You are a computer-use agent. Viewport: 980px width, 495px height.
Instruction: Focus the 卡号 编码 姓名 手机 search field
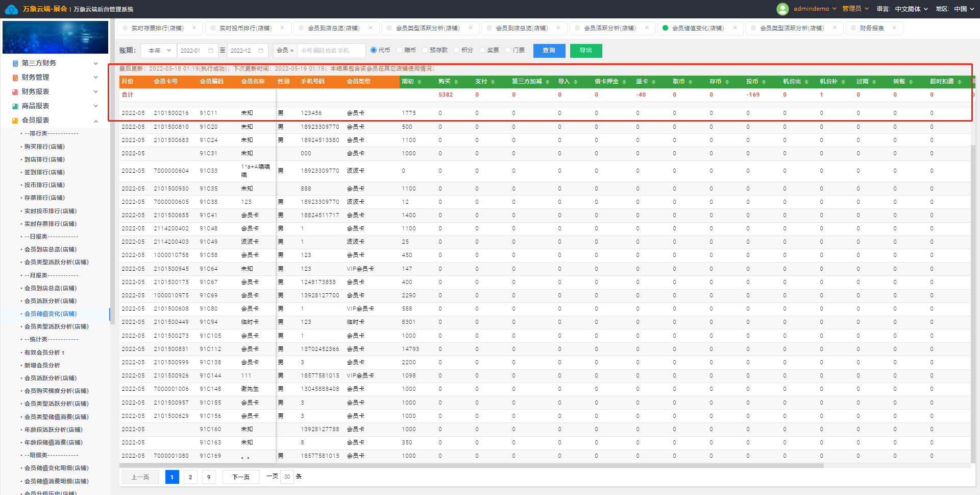(331, 51)
